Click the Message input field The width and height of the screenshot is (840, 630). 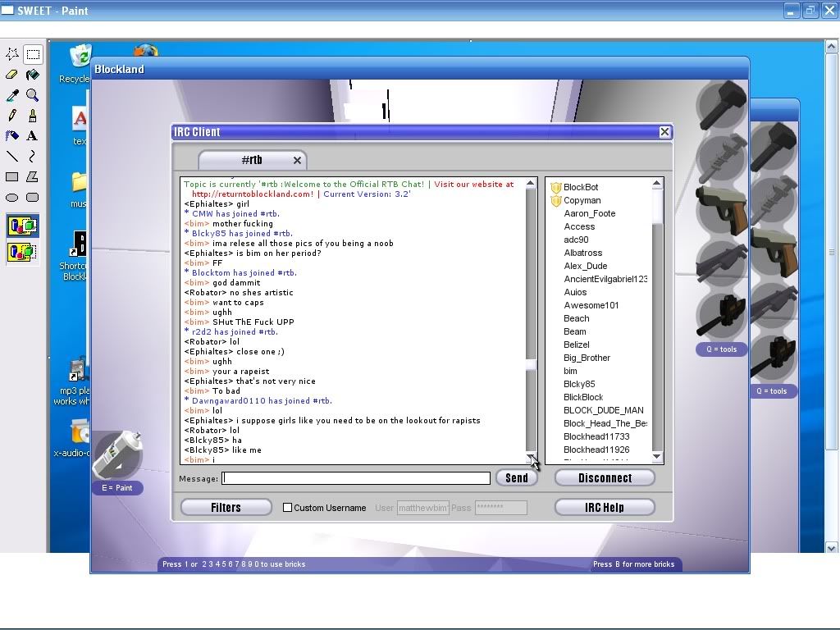click(x=356, y=478)
